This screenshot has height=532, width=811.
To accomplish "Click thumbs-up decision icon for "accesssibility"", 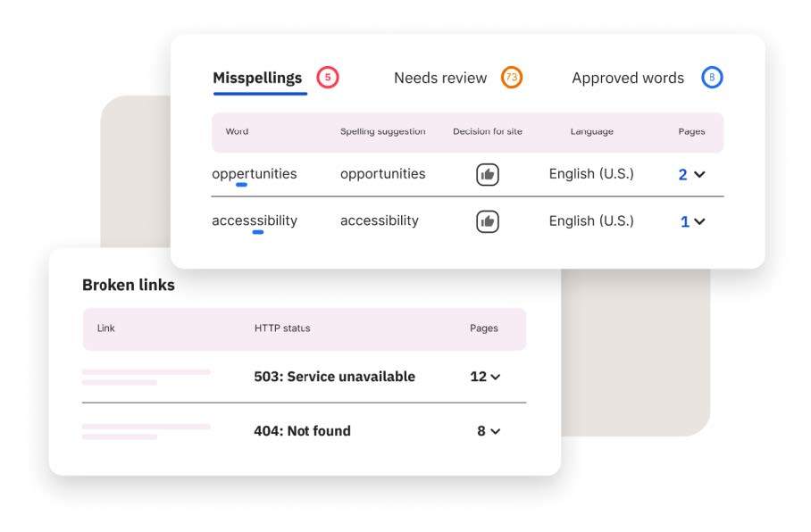I will (x=486, y=220).
